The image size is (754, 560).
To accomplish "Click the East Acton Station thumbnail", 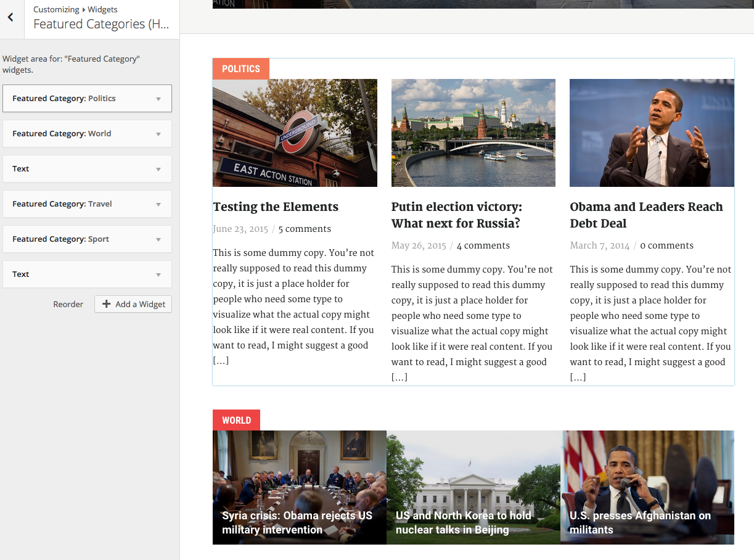I will pyautogui.click(x=295, y=133).
